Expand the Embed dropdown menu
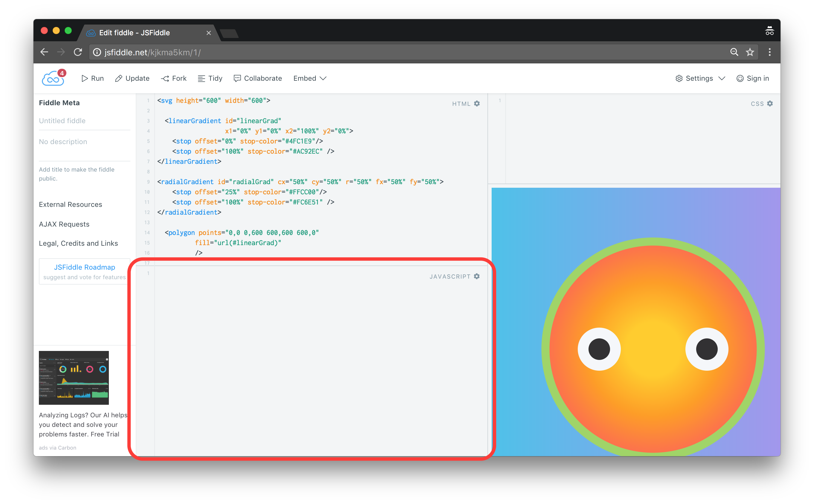This screenshot has height=504, width=814. pyautogui.click(x=310, y=79)
